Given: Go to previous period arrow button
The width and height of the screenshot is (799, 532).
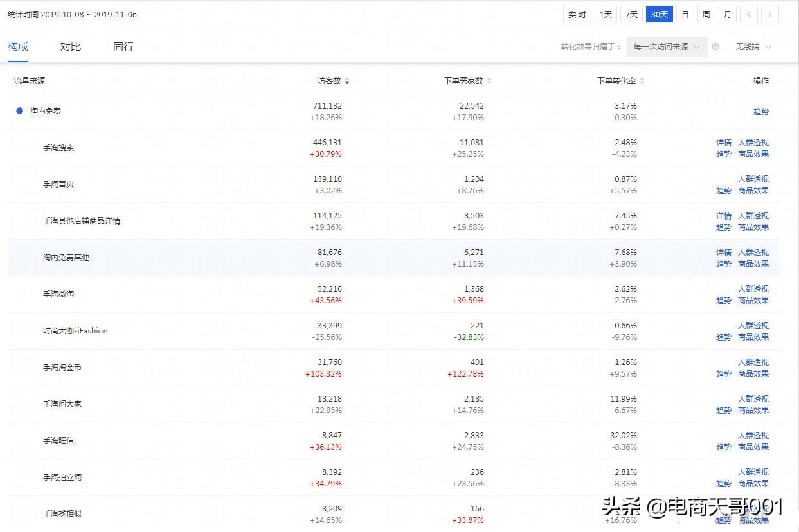Looking at the screenshot, I should [748, 14].
